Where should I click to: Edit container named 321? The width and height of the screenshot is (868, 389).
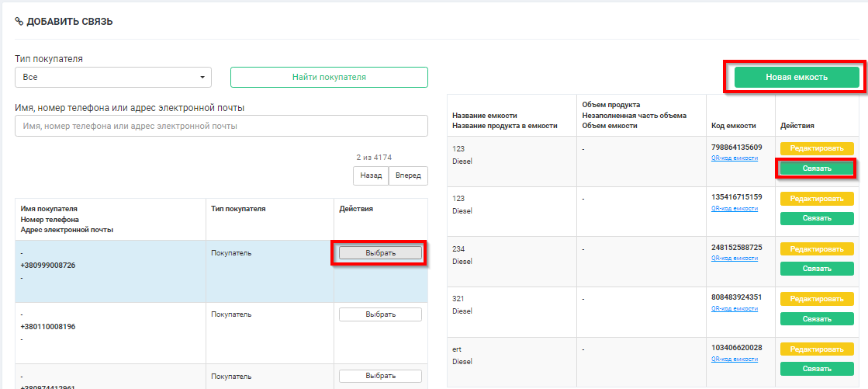817,298
